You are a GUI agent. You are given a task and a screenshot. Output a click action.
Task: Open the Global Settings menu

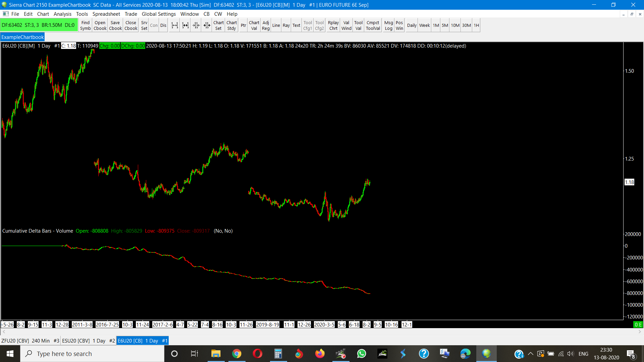tap(159, 14)
